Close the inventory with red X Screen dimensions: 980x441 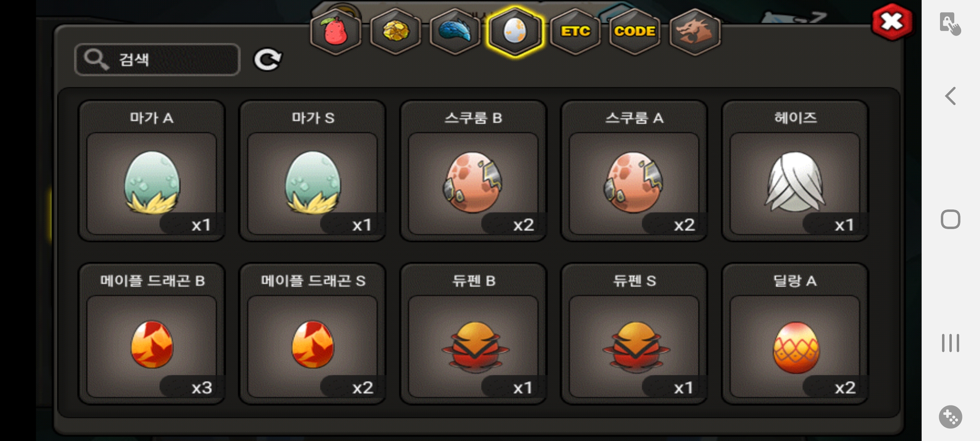pyautogui.click(x=892, y=22)
